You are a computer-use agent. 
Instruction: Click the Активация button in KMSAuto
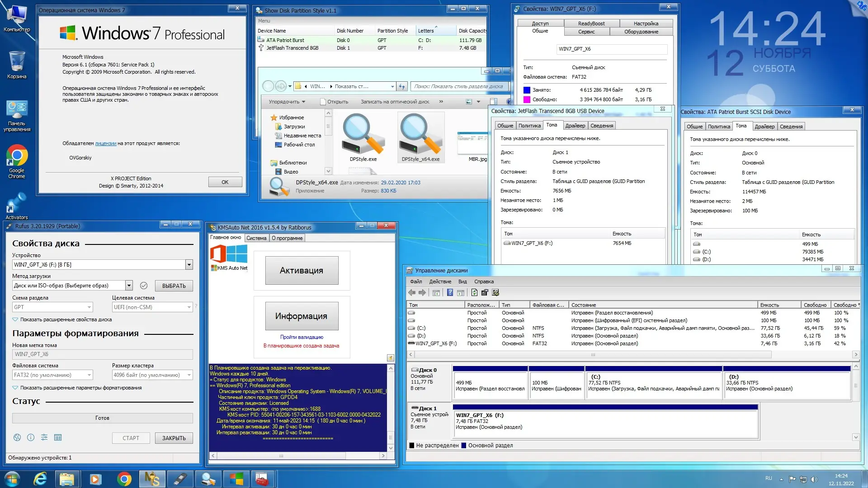tap(302, 270)
